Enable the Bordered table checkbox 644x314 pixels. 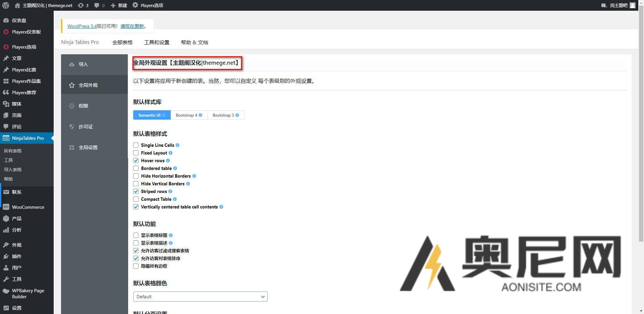point(136,168)
